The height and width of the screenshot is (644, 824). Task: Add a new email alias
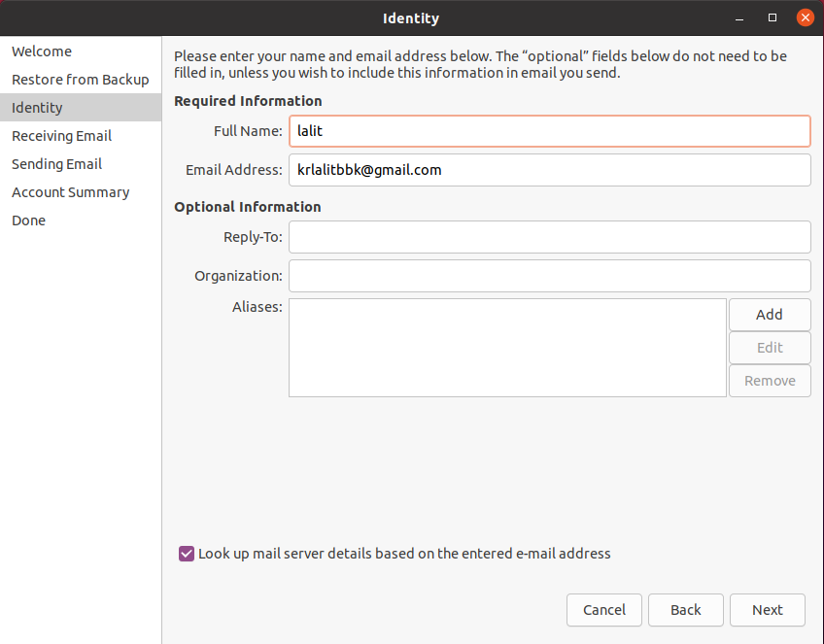[769, 314]
